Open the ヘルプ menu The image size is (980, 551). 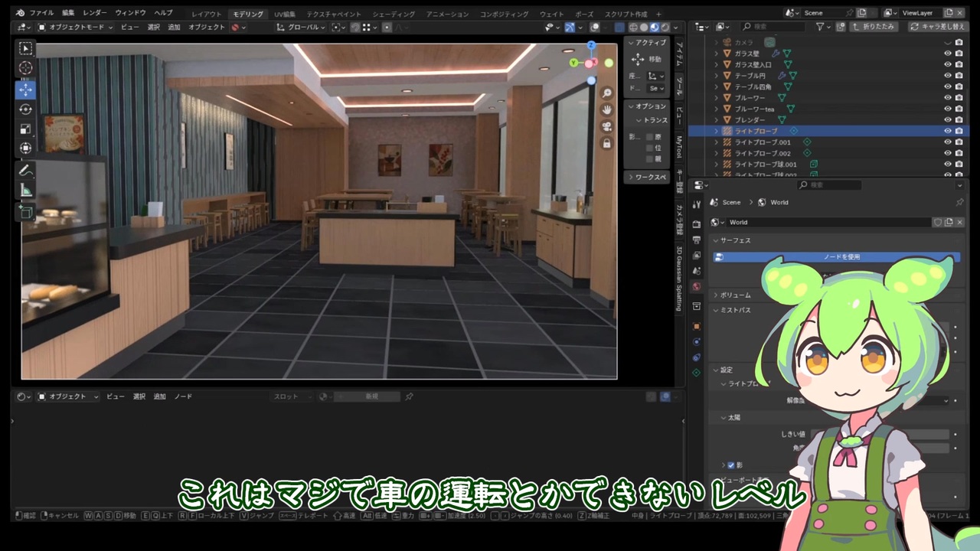click(x=163, y=14)
